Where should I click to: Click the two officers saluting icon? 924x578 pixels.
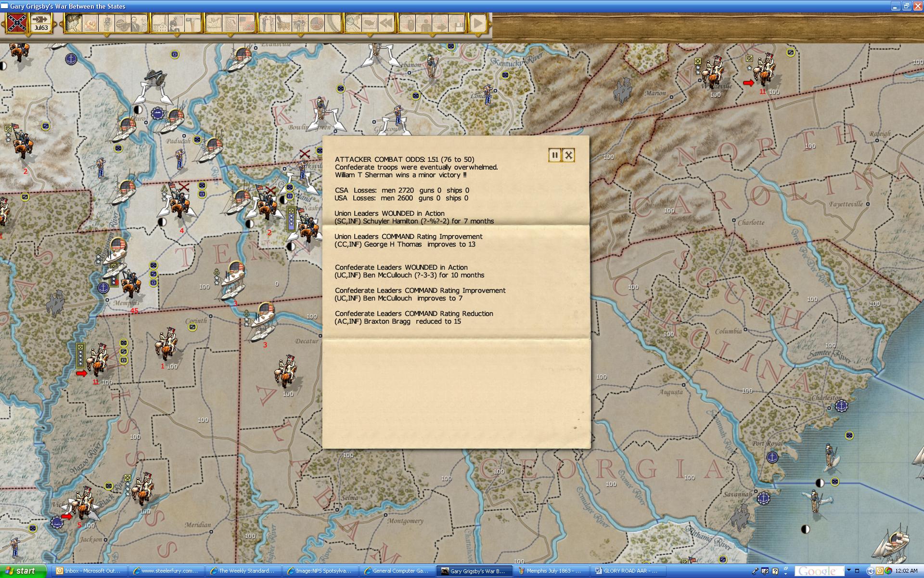pos(267,23)
